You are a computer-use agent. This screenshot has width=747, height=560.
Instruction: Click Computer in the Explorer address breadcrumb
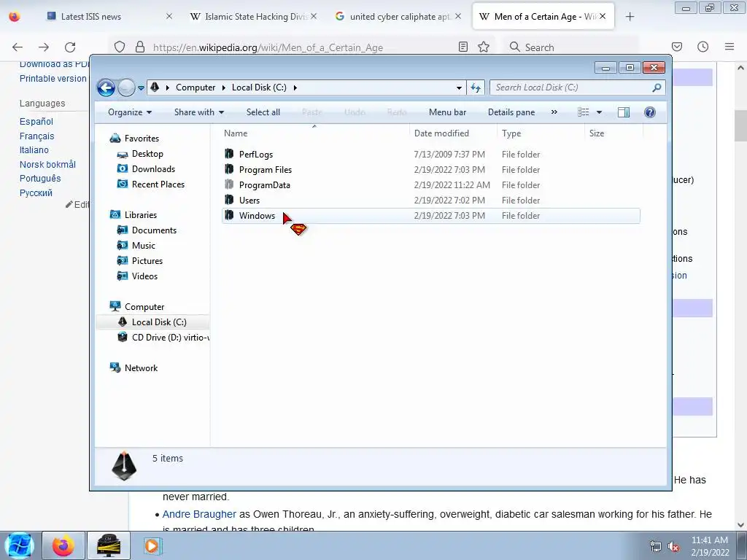coord(196,87)
